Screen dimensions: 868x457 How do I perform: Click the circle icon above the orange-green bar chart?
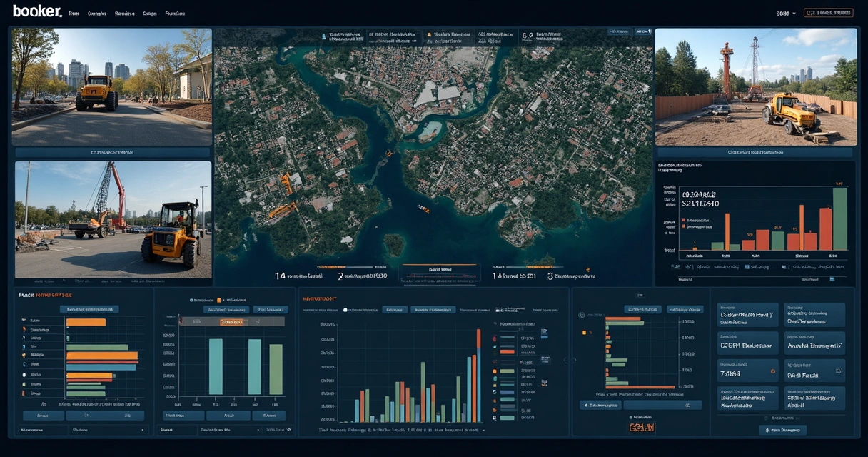click(x=580, y=315)
